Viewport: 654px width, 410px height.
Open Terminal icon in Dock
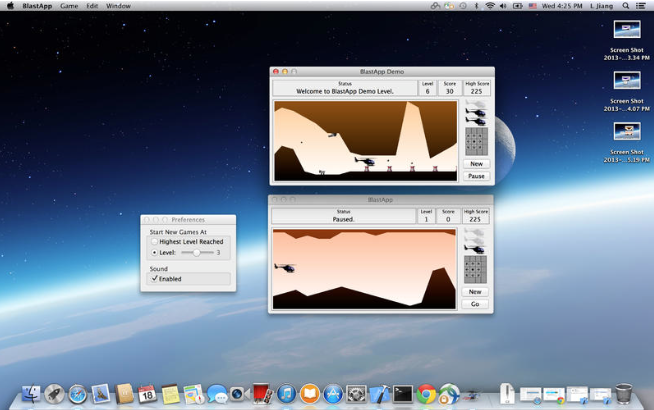coord(402,394)
